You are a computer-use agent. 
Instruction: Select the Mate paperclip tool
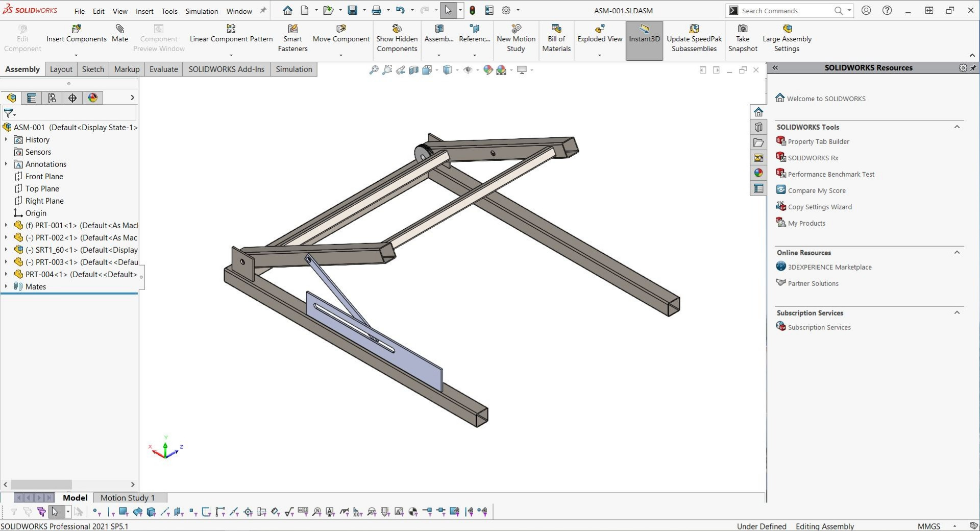click(x=120, y=29)
